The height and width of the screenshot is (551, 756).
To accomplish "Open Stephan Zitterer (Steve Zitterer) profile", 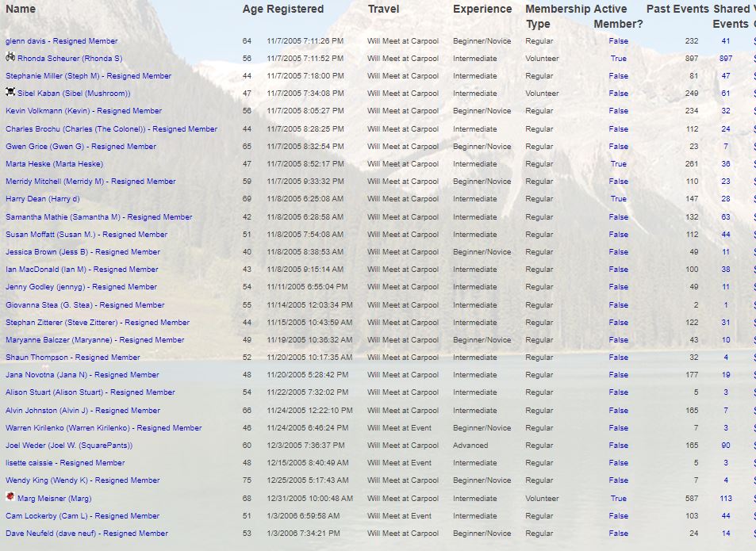I will [98, 323].
